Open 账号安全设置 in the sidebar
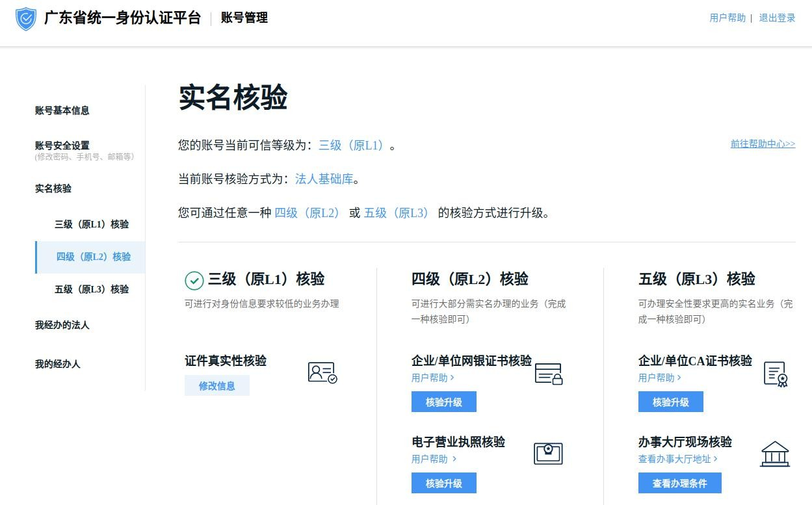This screenshot has width=812, height=505. (62, 146)
